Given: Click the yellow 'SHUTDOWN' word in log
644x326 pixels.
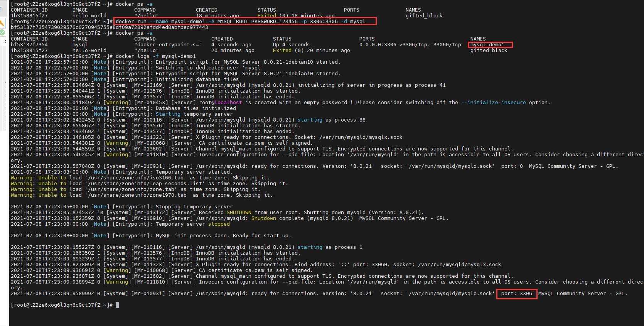Looking at the screenshot, I should 239,213.
